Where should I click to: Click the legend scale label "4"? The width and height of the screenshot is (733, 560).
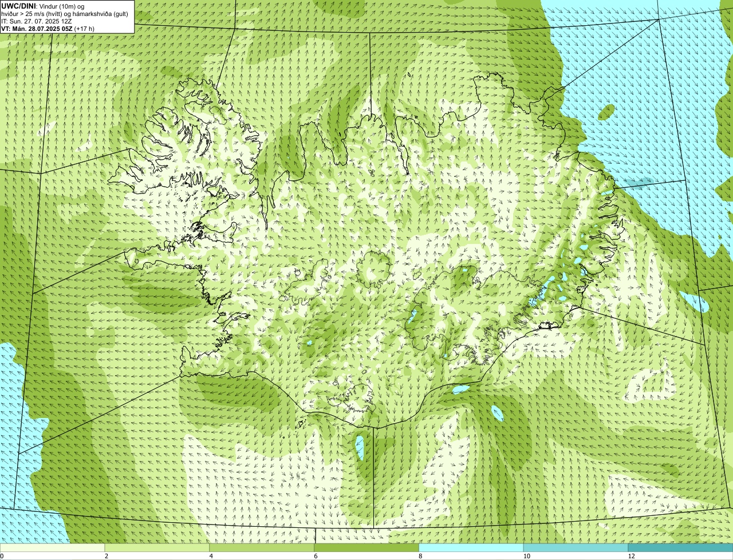click(211, 556)
